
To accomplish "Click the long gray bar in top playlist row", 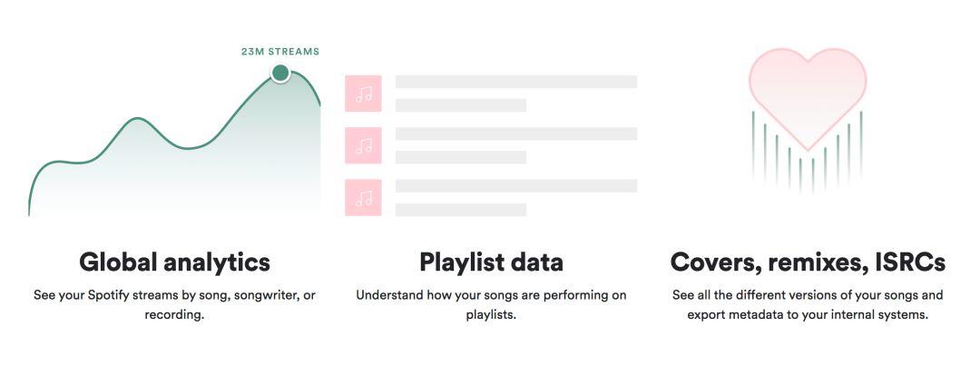I will pyautogui.click(x=516, y=82).
